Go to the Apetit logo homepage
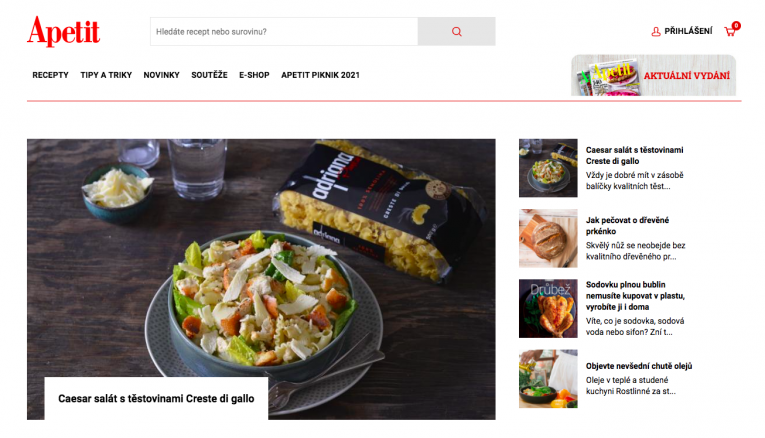765x438 pixels. (x=63, y=32)
